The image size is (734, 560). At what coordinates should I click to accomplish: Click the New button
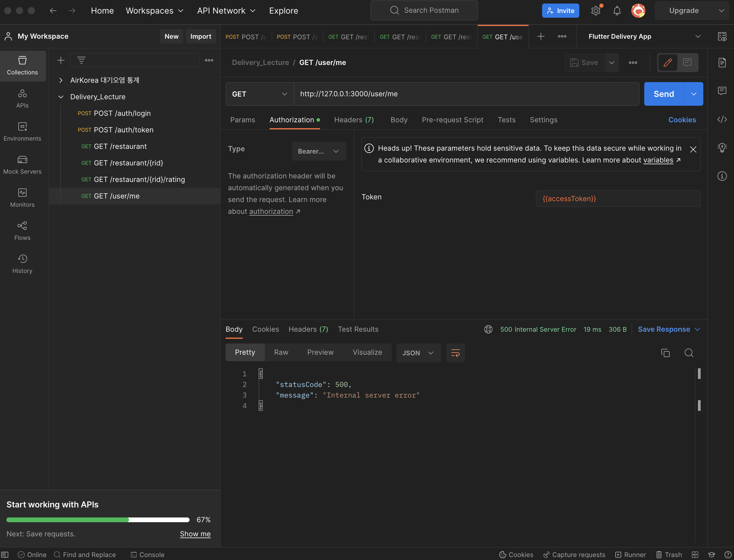(171, 36)
